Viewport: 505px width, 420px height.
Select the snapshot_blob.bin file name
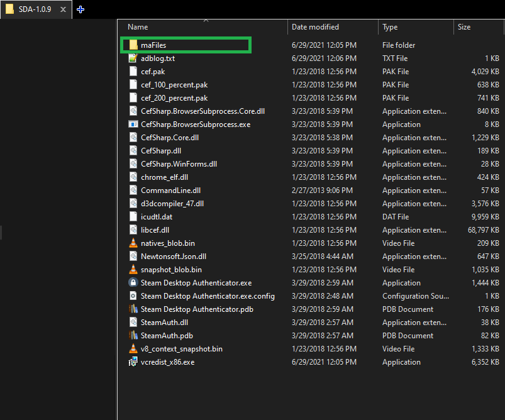tap(171, 270)
